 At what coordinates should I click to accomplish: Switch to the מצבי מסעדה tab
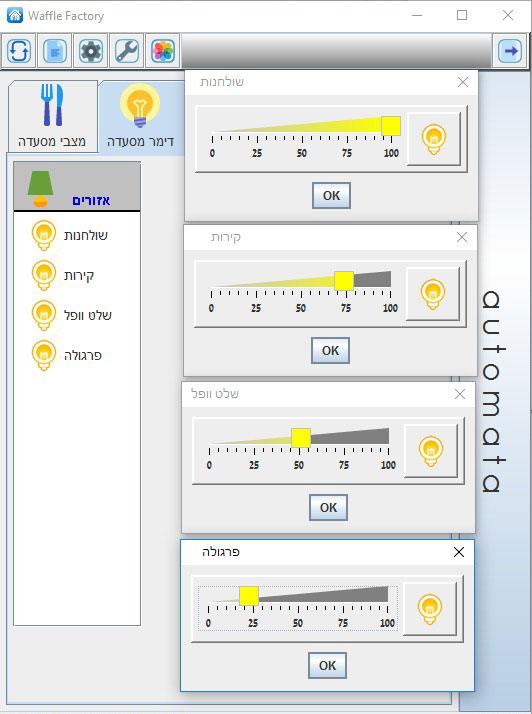click(x=52, y=117)
